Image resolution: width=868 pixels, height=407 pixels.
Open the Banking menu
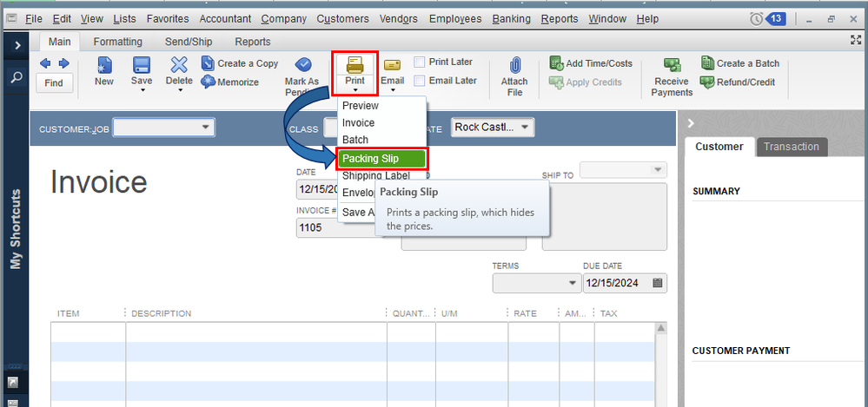tap(511, 19)
